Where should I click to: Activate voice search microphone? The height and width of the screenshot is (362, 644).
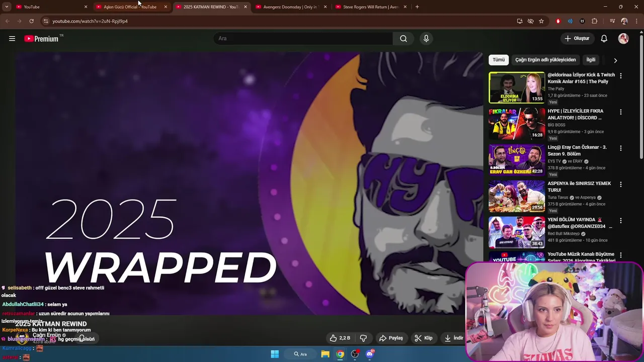[x=426, y=39]
